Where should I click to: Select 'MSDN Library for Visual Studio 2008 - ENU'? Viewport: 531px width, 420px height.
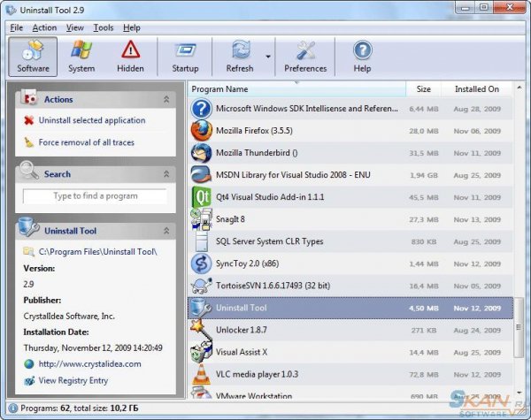(x=293, y=175)
